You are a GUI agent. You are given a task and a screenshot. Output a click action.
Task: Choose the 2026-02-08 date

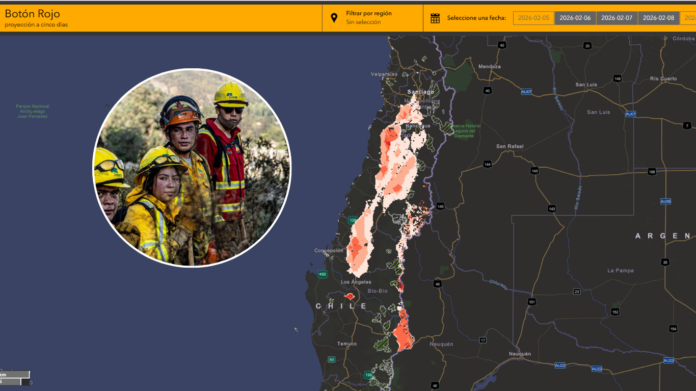(x=658, y=18)
